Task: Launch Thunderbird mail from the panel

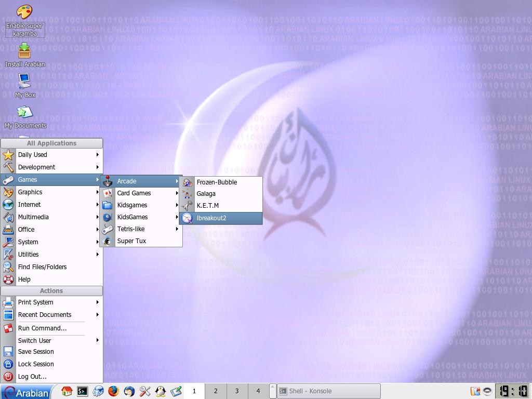Action: (129, 391)
